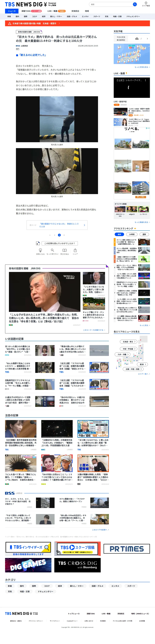Open もっと動画を見る link
The height and width of the screenshot is (644, 155).
tap(142, 222)
